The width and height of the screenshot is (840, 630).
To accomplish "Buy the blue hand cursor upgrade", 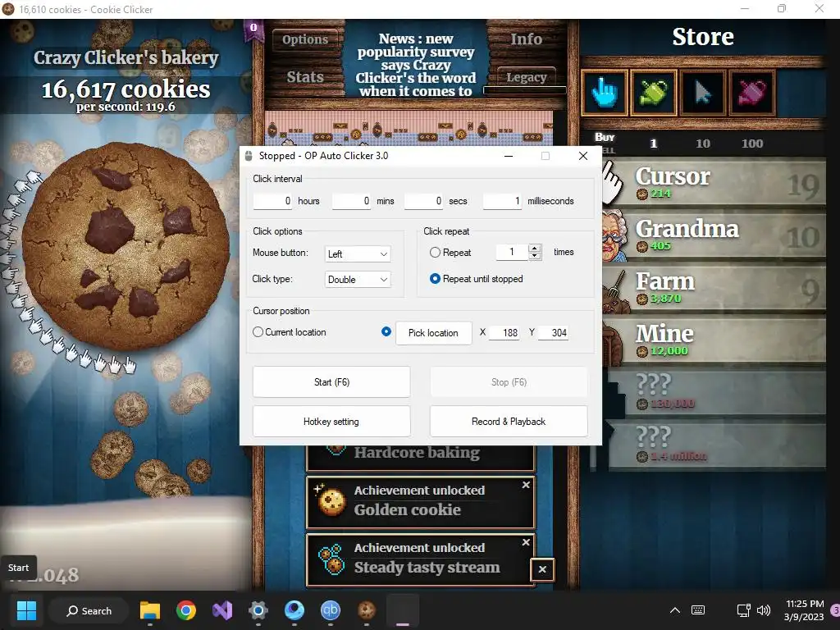I will tap(605, 93).
